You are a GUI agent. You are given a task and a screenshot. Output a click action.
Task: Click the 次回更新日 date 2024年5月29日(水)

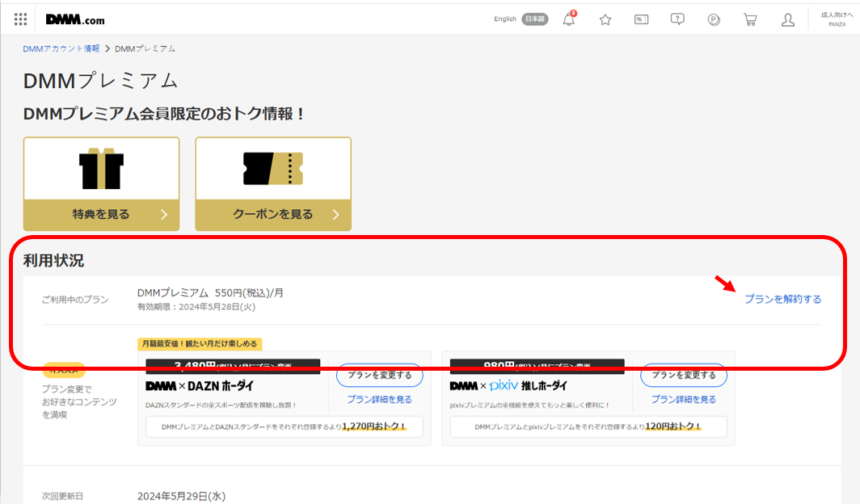pyautogui.click(x=182, y=497)
